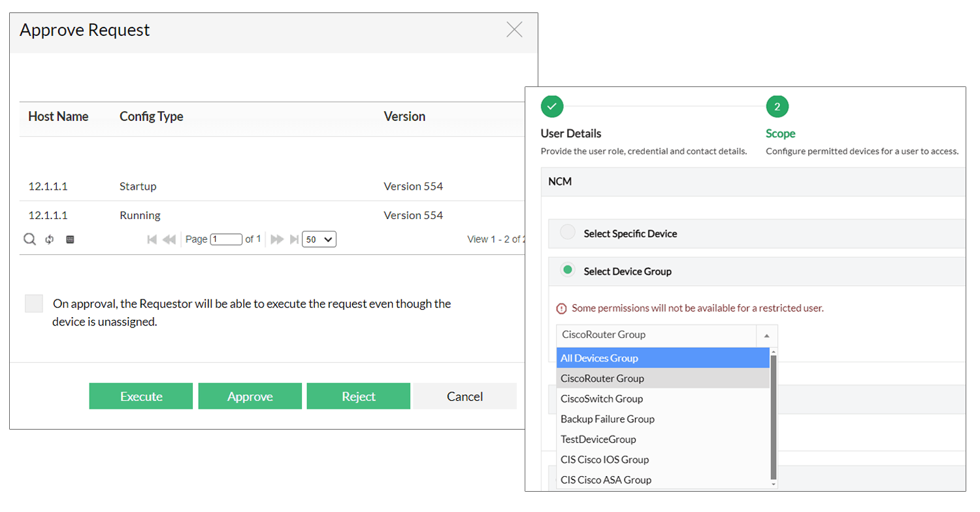Viewport: 980px width, 512px height.
Task: Click the completed User Details step icon
Action: (552, 106)
